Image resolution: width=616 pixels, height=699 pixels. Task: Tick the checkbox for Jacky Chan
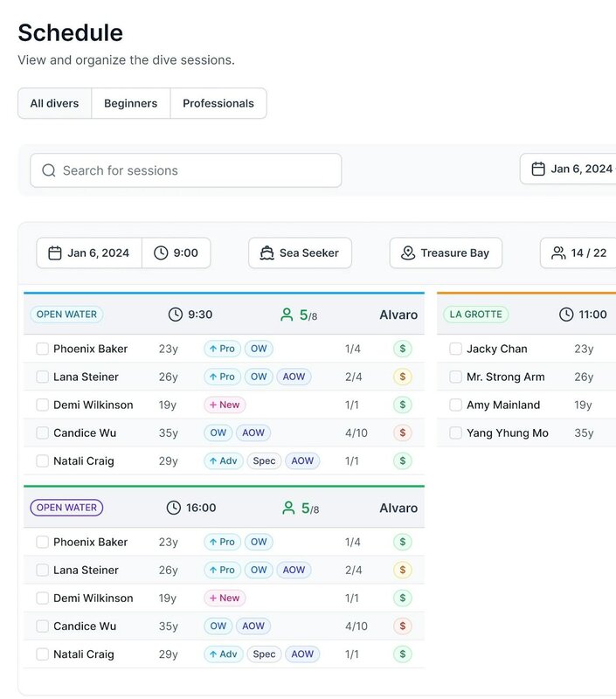click(x=455, y=349)
